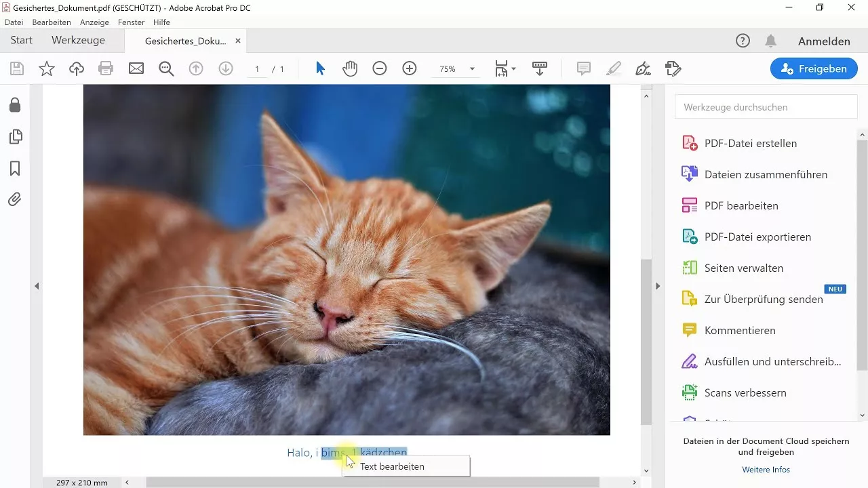Collapse the right tools pane arrow
This screenshot has height=488, width=868.
657,287
